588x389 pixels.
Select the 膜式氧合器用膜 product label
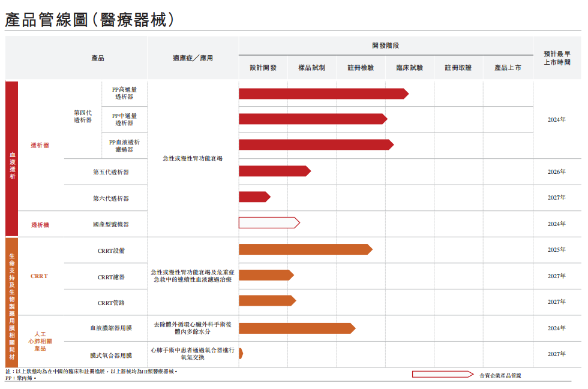tap(111, 355)
